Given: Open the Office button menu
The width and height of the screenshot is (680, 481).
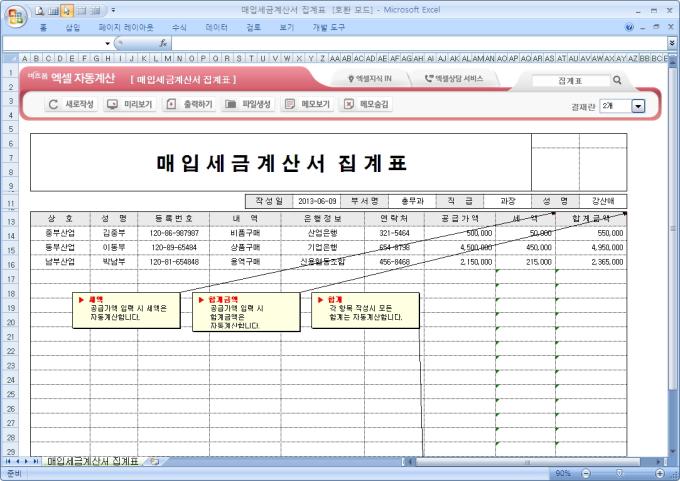Looking at the screenshot, I should coord(16,16).
